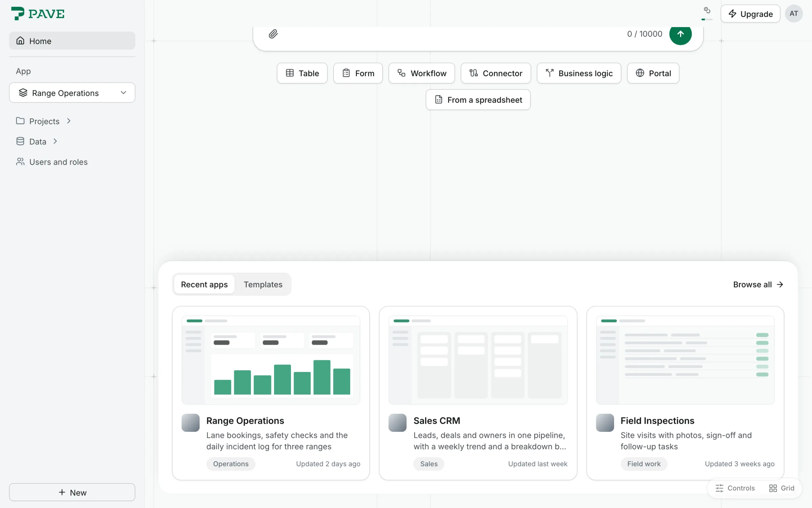
Task: Open Field Inspections list thumbnail
Action: pos(685,360)
